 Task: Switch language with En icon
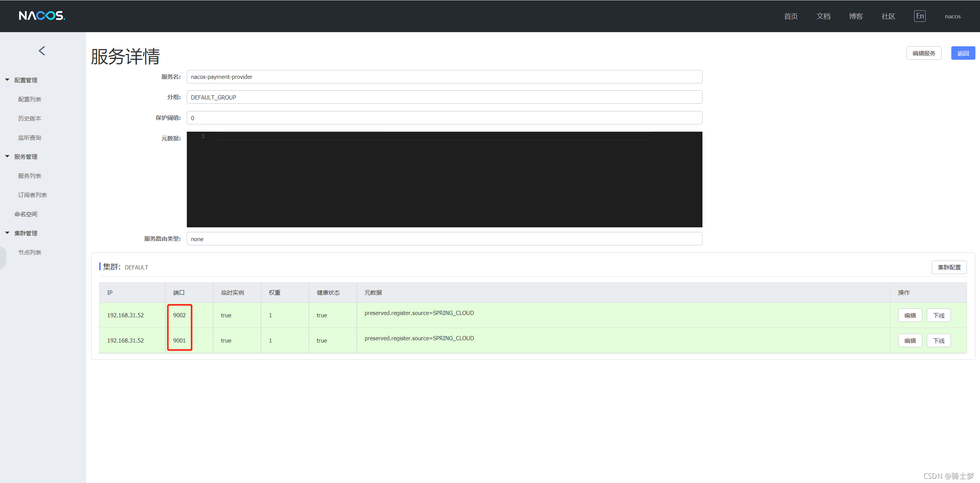920,16
